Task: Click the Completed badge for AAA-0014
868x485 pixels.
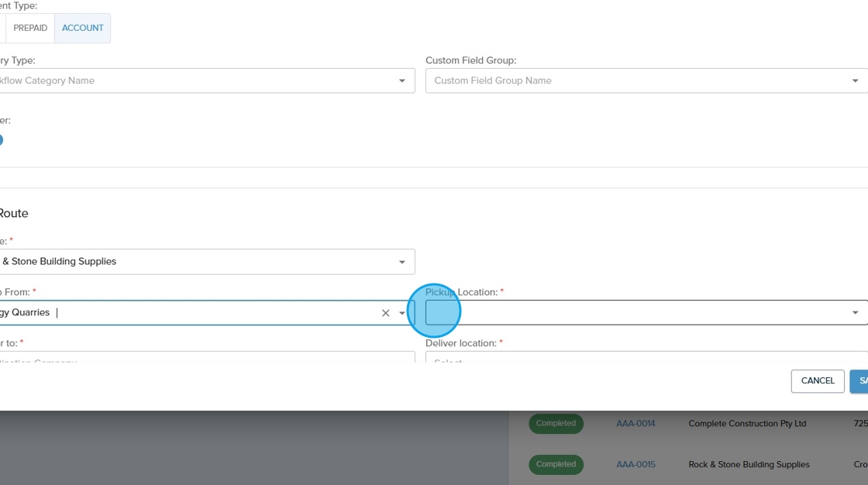Action: pos(556,424)
